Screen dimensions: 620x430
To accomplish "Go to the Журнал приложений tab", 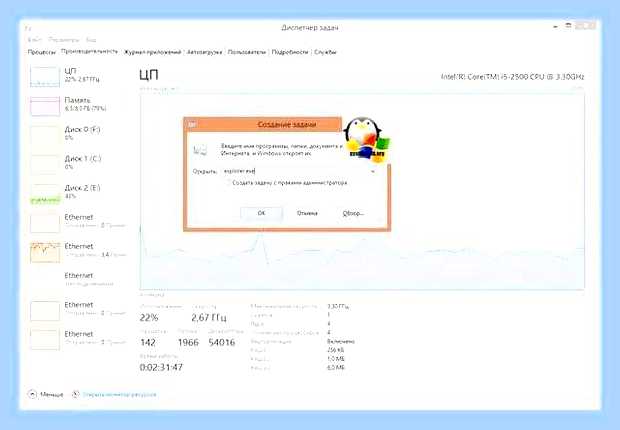I will click(x=152, y=52).
